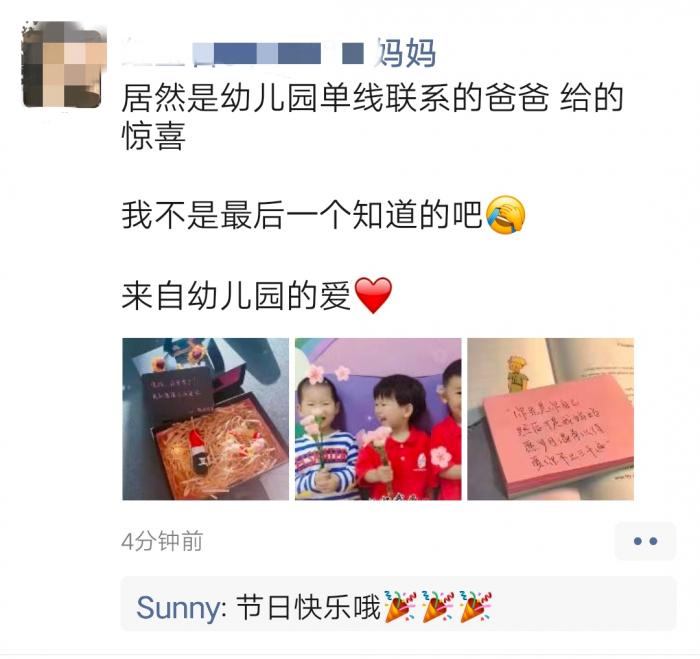Open the two-dot like and comment menu
This screenshot has height=659, width=700.
tap(645, 541)
